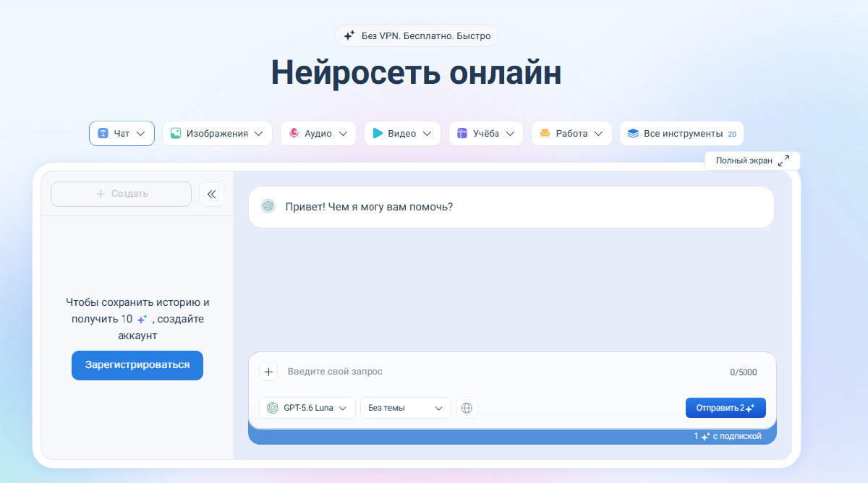Open Все инструменты list
Image resolution: width=868 pixels, height=483 pixels.
(682, 133)
